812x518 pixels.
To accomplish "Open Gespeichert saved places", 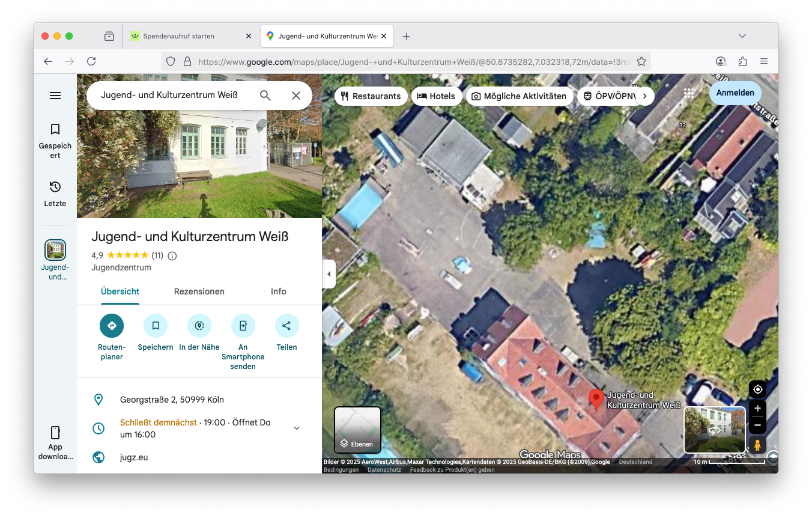I will pos(55,141).
